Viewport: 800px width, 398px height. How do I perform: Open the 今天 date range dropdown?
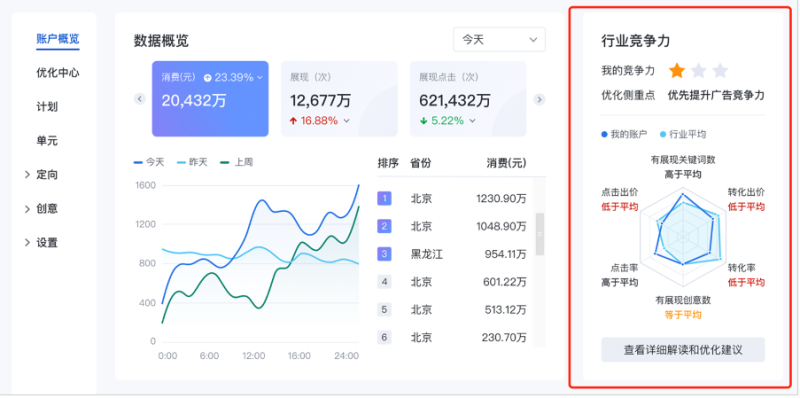click(499, 39)
